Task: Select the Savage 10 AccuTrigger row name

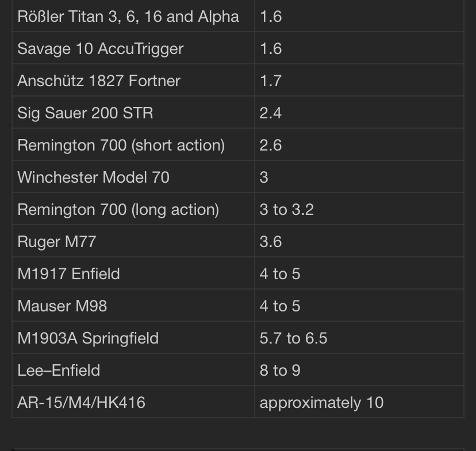Action: [x=101, y=49]
